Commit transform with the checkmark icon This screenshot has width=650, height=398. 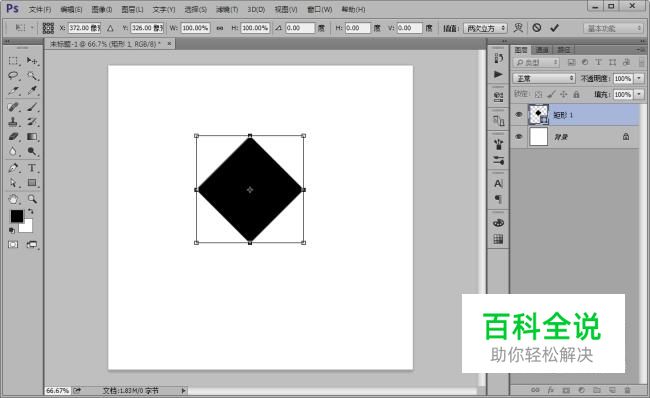coord(554,28)
